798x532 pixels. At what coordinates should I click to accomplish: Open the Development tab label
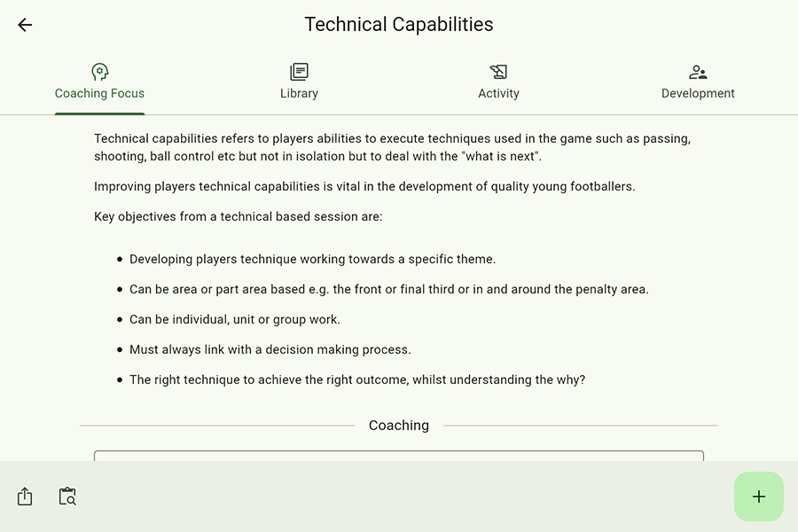698,93
